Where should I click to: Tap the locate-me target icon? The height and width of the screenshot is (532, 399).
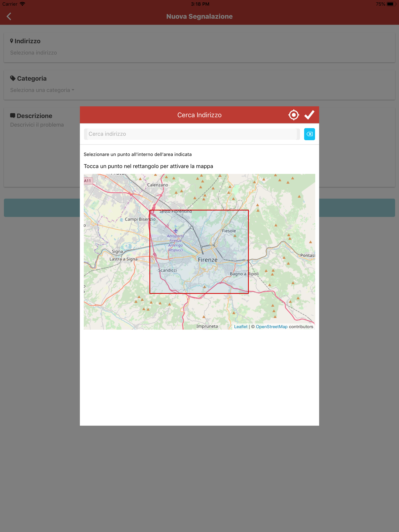point(294,115)
